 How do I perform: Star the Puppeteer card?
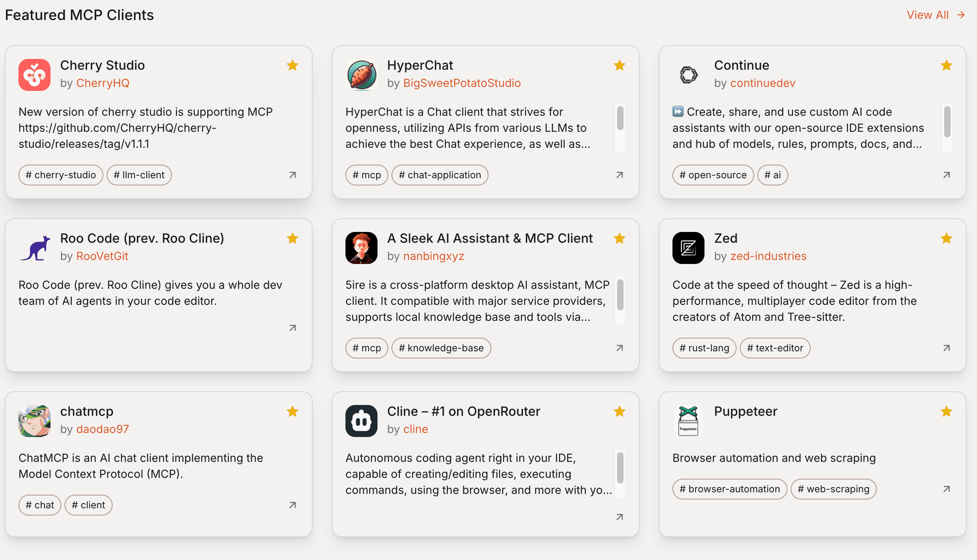[947, 411]
